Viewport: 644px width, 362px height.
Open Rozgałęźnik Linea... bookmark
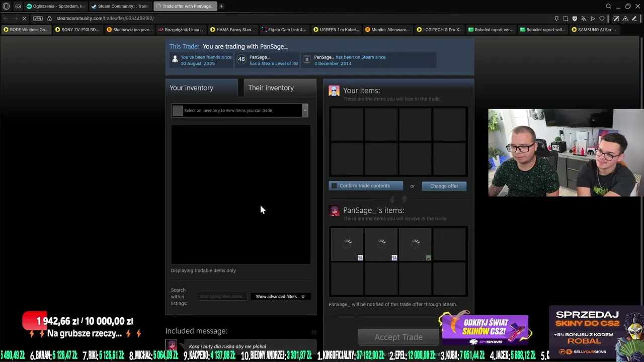click(x=181, y=30)
